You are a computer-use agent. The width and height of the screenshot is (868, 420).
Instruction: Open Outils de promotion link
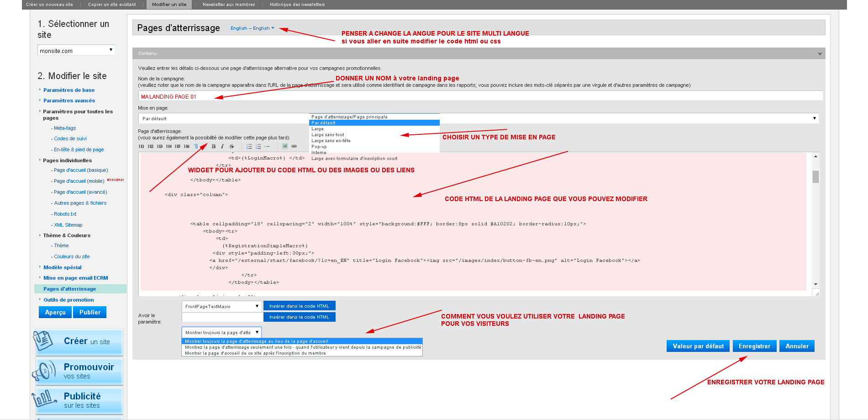tap(68, 300)
